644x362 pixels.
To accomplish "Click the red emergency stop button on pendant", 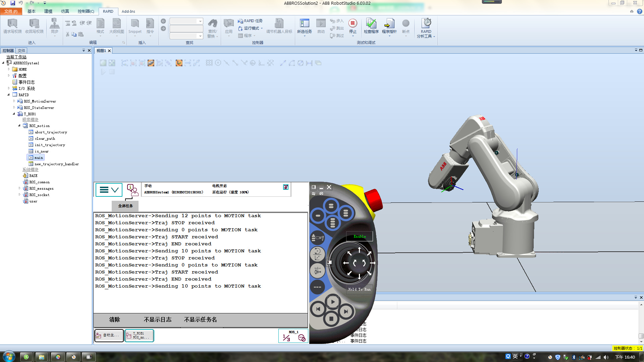I will pos(373,199).
